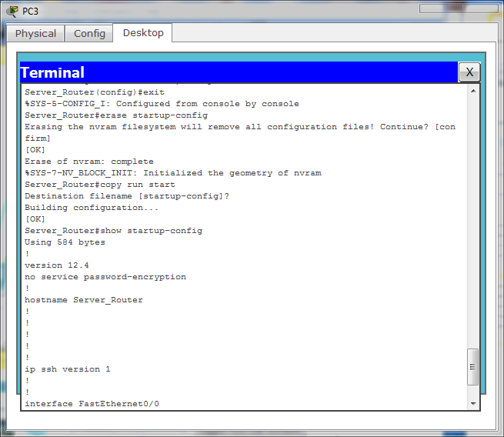504x437 pixels.
Task: Click the '%SYS-7-NV_BLOCK_INIT' message line
Action: coord(173,173)
